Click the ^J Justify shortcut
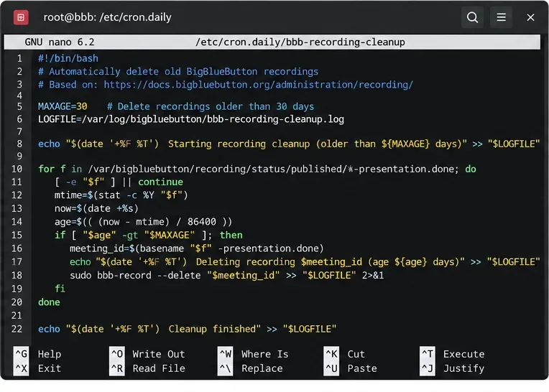The height and width of the screenshot is (392, 549). coord(453,368)
